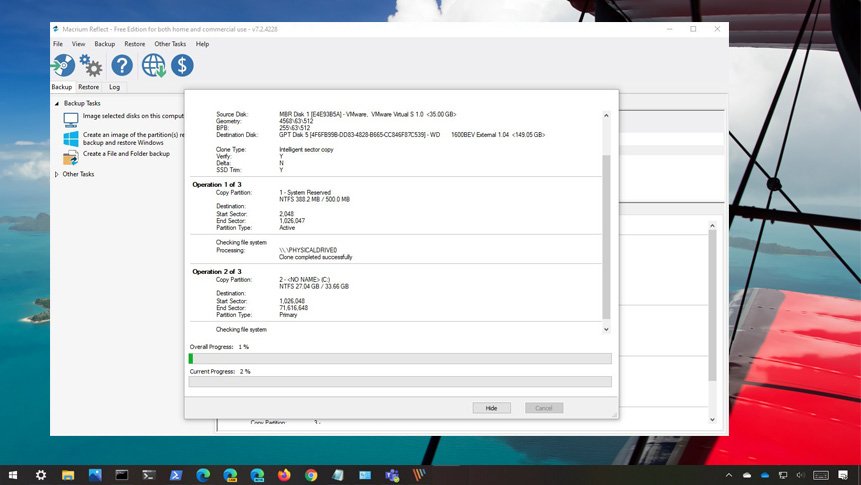This screenshot has width=861, height=485.
Task: Click the disk backup toolbar icon
Action: pyautogui.click(x=63, y=66)
